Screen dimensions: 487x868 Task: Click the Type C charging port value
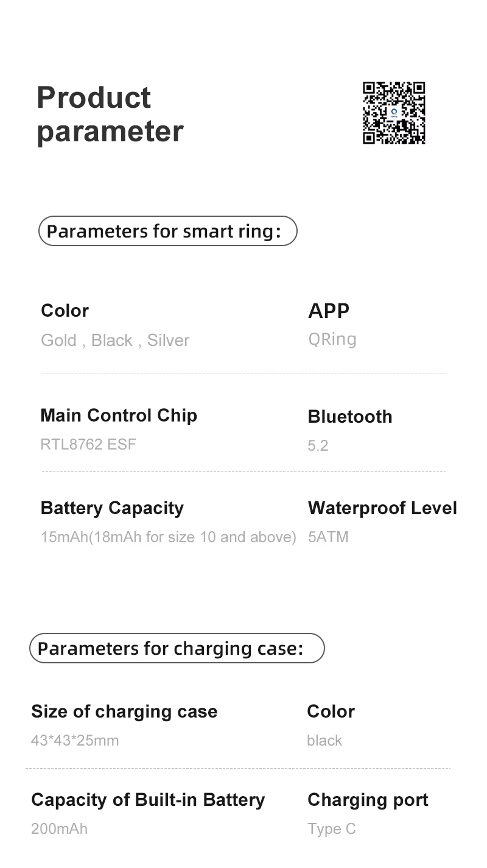click(x=332, y=829)
